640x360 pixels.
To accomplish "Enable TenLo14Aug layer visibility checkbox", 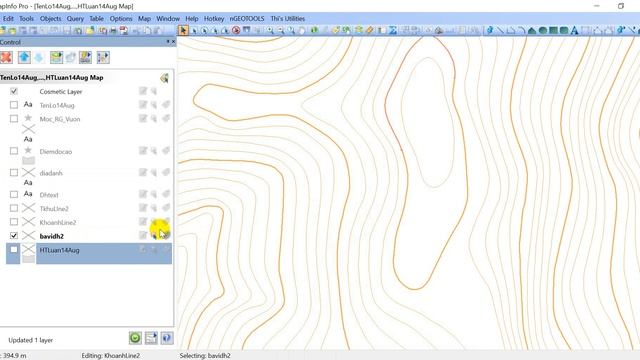I will pyautogui.click(x=14, y=105).
